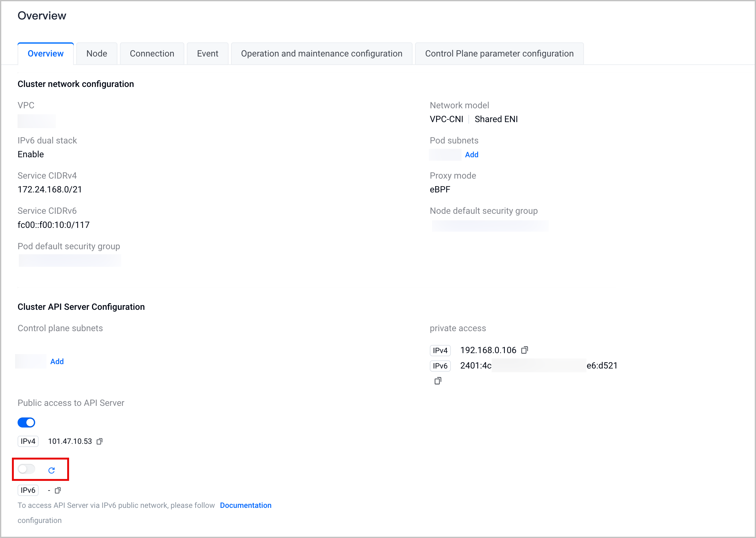The image size is (756, 538).
Task: Copy the public IPv4 address 101.47.10.53
Action: [100, 441]
